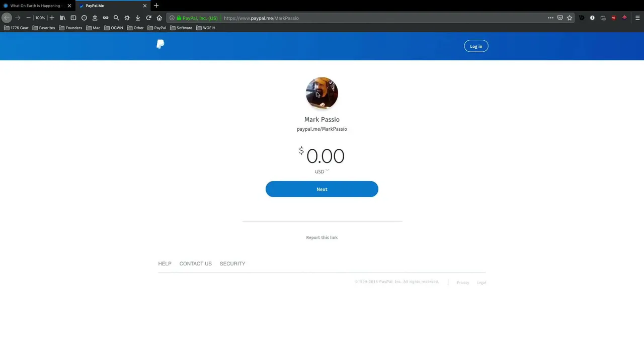Click the paypal.me/MarkPassio text under the name

(322, 129)
